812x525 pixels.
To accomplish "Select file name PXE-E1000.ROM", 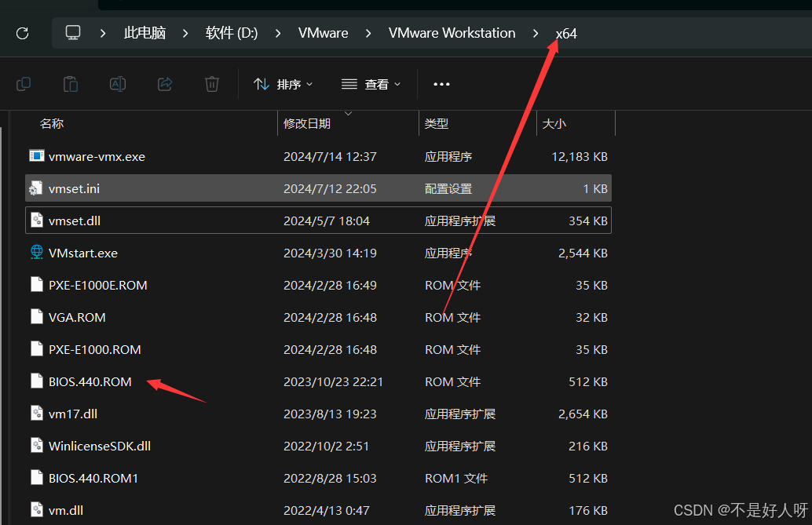I will click(x=95, y=349).
